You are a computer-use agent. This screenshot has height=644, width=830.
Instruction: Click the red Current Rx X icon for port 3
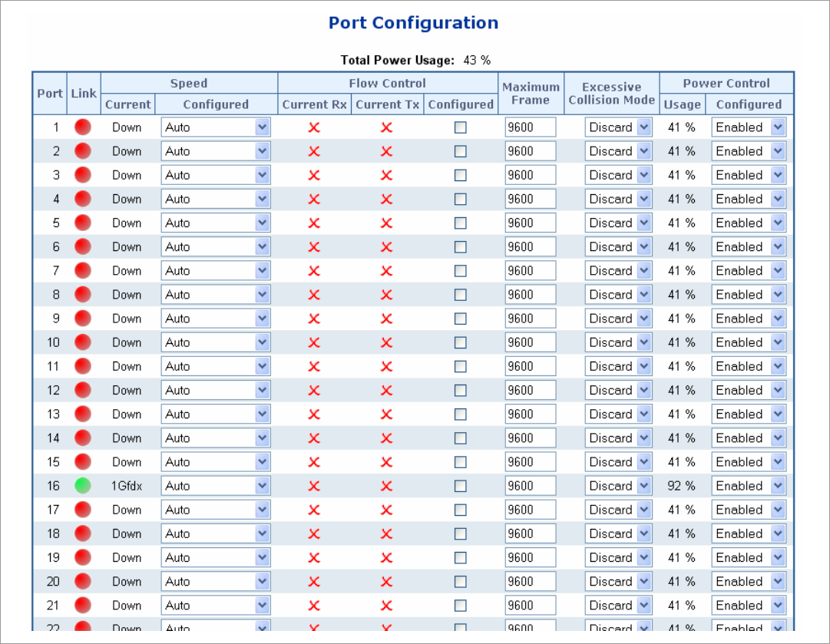click(x=313, y=175)
